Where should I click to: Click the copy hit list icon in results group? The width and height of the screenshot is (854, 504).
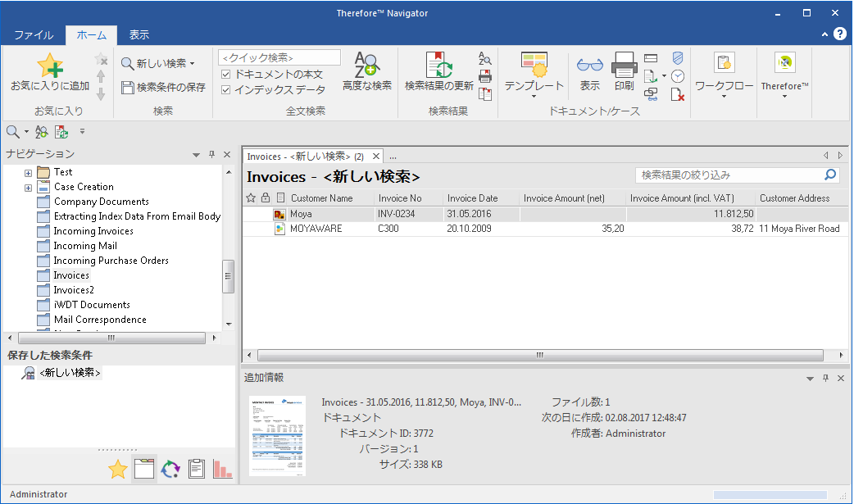(x=484, y=94)
